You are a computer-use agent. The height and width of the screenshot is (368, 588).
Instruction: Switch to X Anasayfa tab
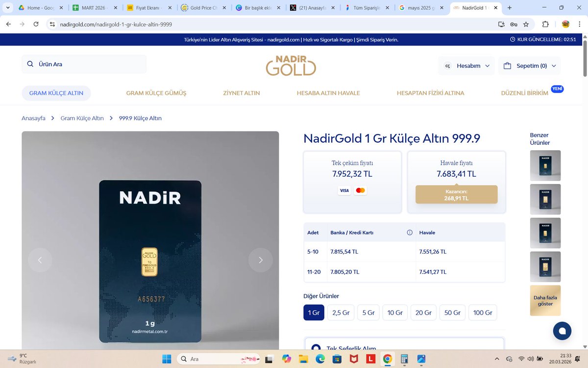(x=313, y=8)
